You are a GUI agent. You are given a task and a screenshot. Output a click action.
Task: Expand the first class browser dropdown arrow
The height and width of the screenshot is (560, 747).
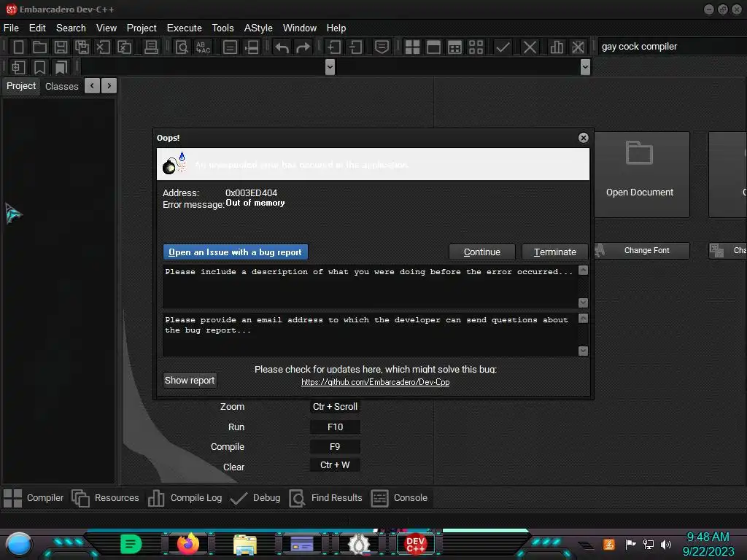[x=330, y=67]
